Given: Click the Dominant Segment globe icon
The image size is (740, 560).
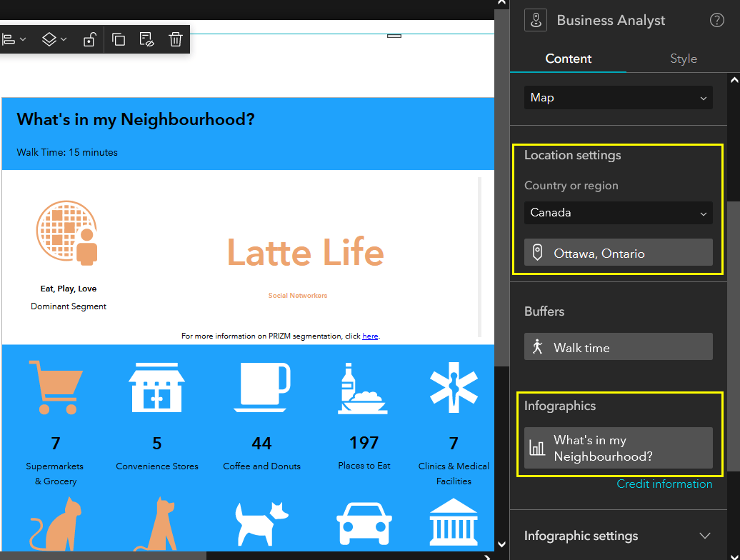Looking at the screenshot, I should pyautogui.click(x=67, y=233).
